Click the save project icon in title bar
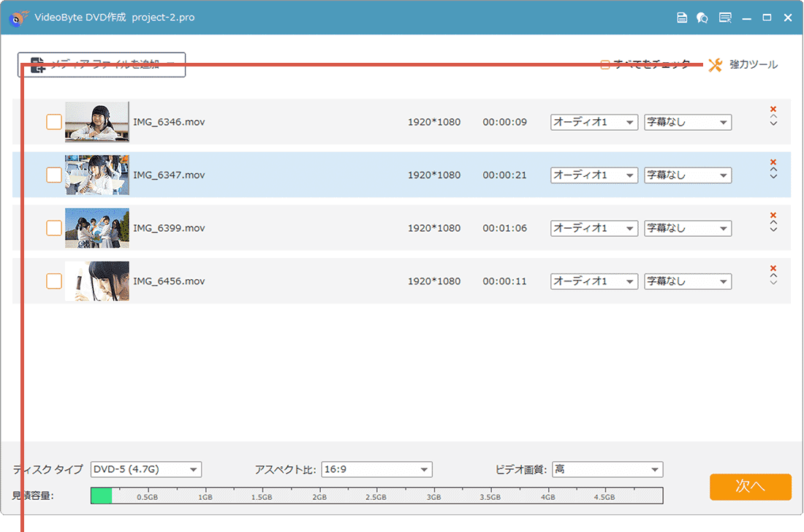The height and width of the screenshot is (532, 804). click(682, 18)
